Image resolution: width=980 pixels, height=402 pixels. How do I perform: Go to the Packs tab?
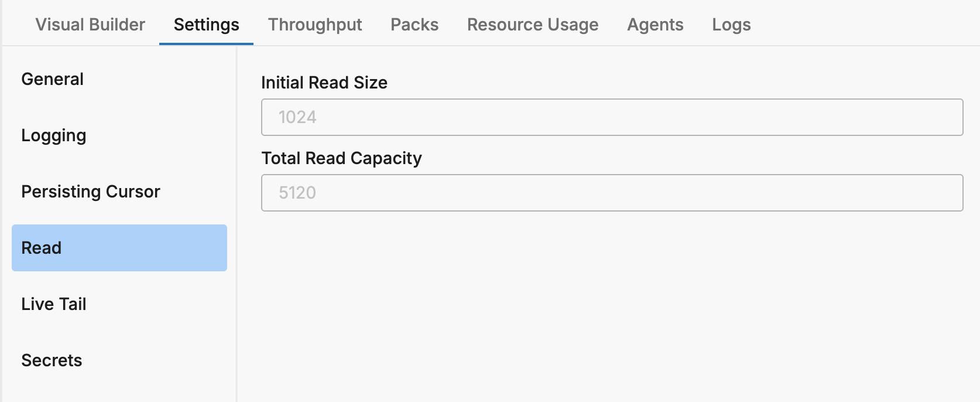coord(414,25)
